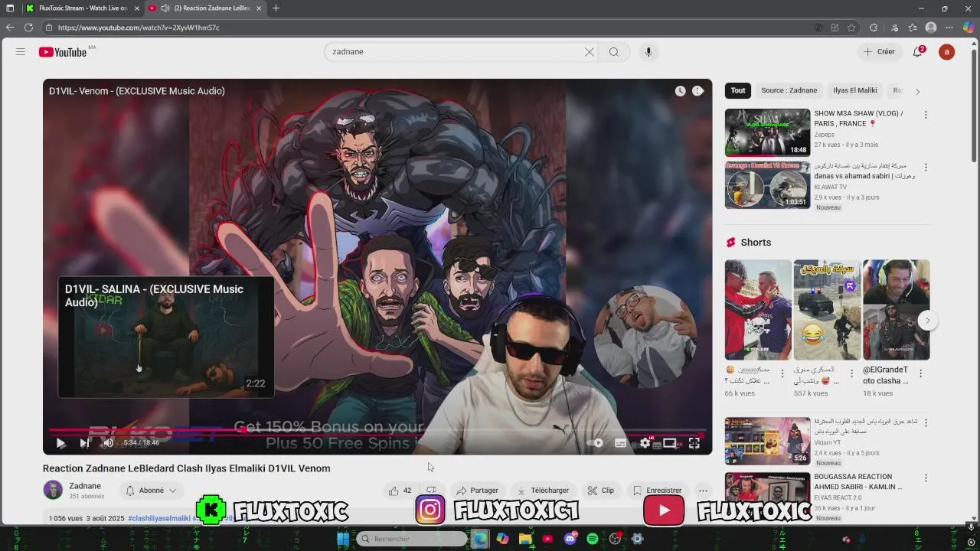Viewport: 980px width, 551px height.
Task: Click the browser address bar URL
Action: coord(139,28)
